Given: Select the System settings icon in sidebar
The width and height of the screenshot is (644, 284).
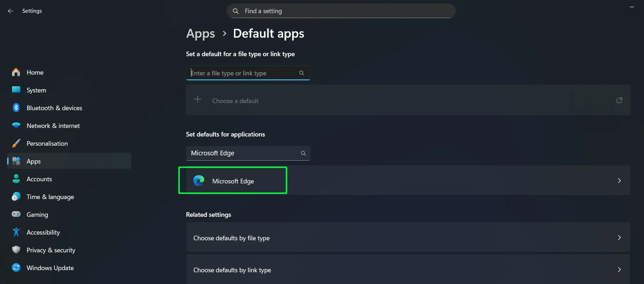Looking at the screenshot, I should tap(16, 90).
